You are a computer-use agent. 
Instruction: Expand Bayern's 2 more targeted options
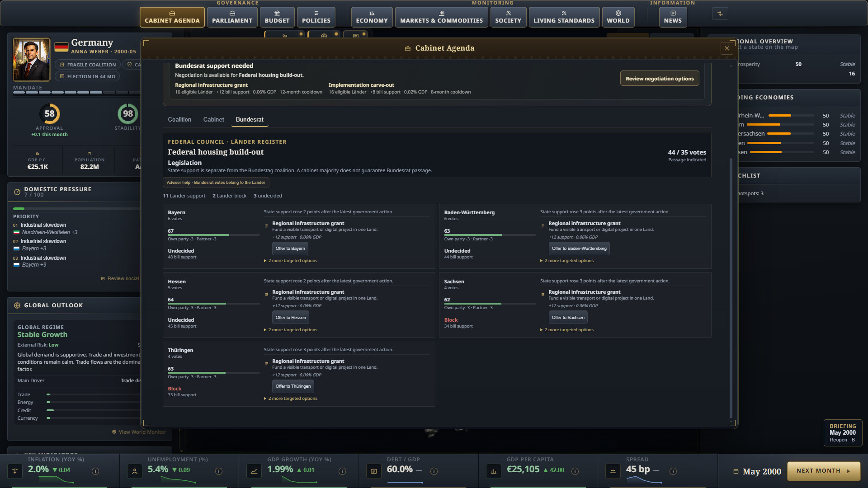(x=291, y=261)
